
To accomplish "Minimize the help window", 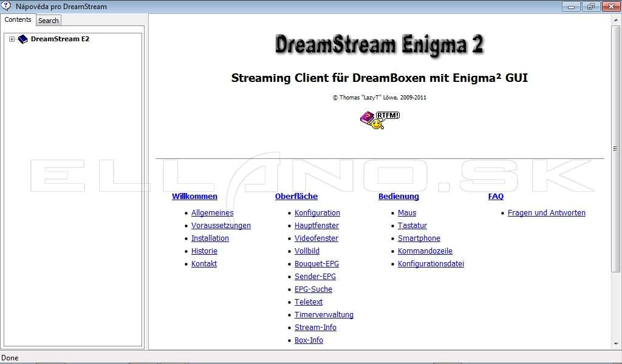I will coord(571,6).
